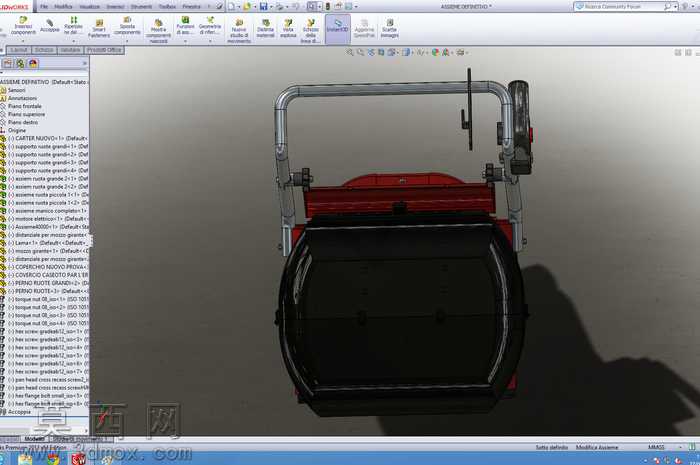Open the File menu

pyautogui.click(x=44, y=7)
